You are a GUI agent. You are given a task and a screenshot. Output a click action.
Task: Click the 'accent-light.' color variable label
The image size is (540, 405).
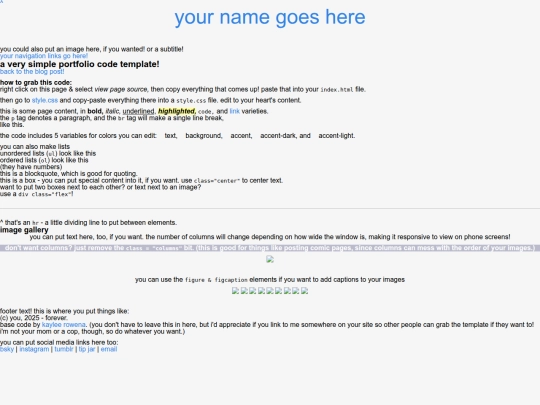(336, 136)
